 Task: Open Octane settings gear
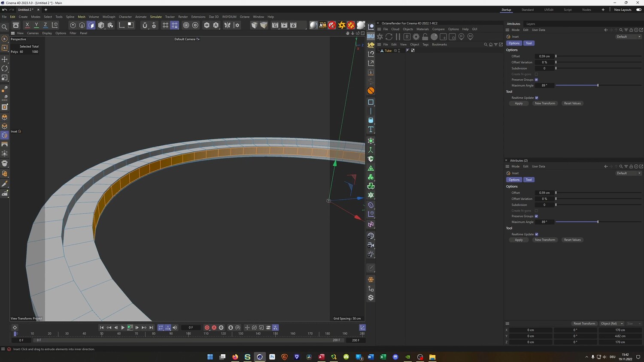[x=416, y=37]
